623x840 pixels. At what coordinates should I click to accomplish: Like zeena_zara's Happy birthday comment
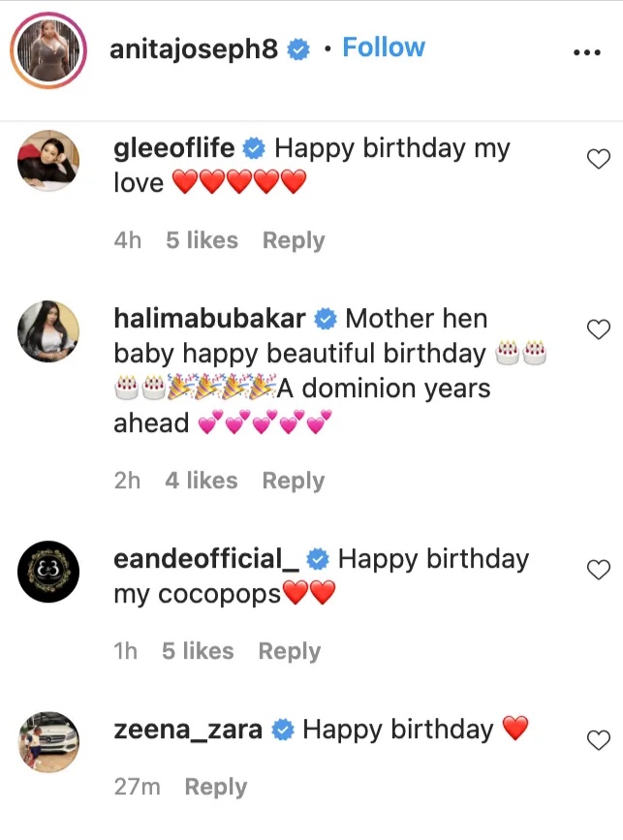[x=599, y=741]
